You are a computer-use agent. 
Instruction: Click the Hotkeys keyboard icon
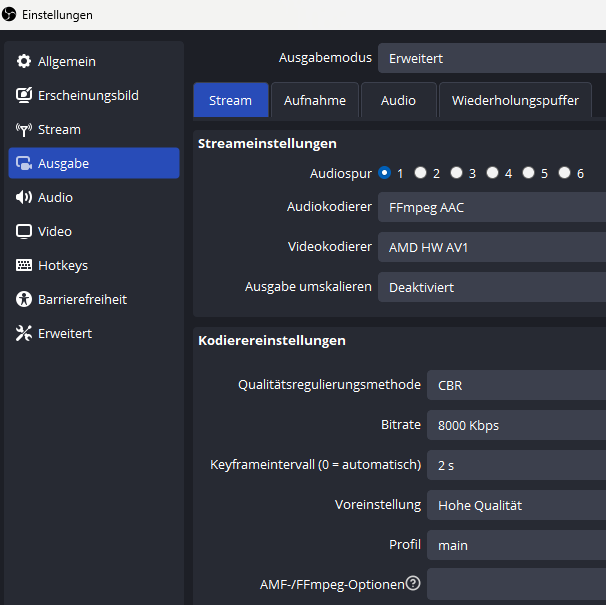[24, 265]
